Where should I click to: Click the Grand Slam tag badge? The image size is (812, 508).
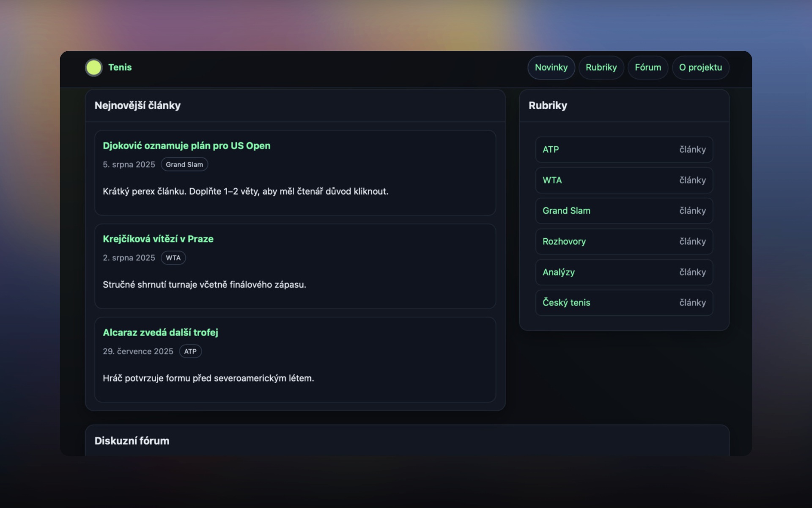pos(184,165)
